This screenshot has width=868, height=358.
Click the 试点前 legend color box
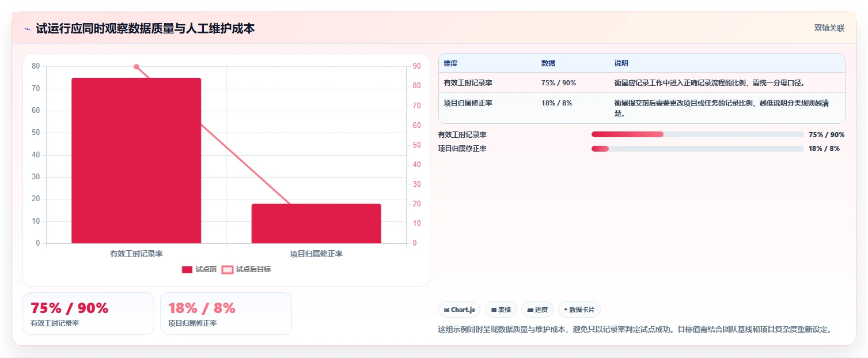pos(187,270)
